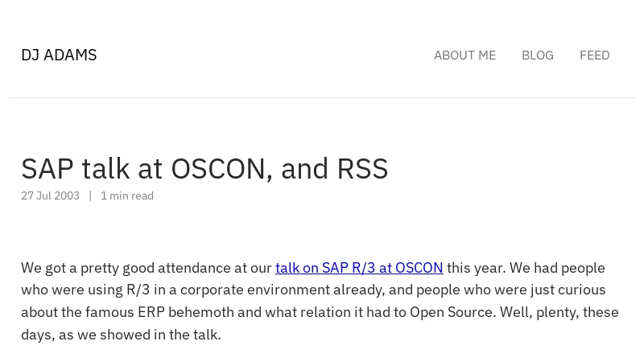
Task: Click the text 'this year. We had people'
Action: click(526, 268)
